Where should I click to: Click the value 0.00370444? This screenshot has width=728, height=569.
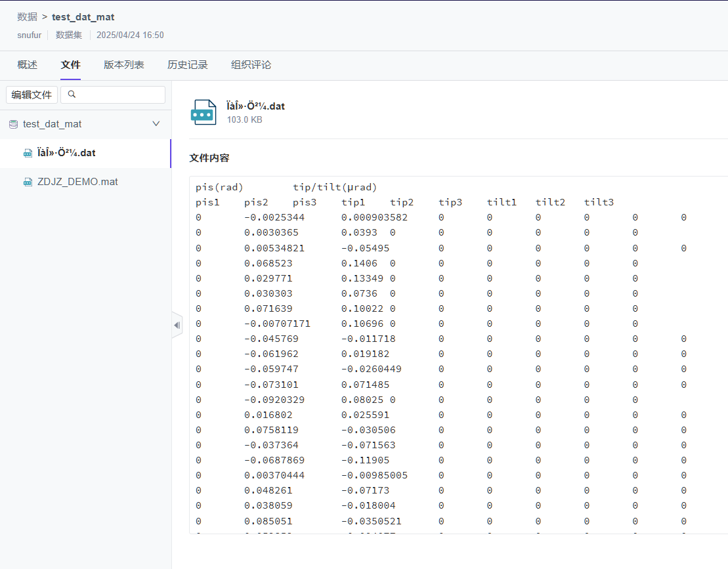click(274, 476)
